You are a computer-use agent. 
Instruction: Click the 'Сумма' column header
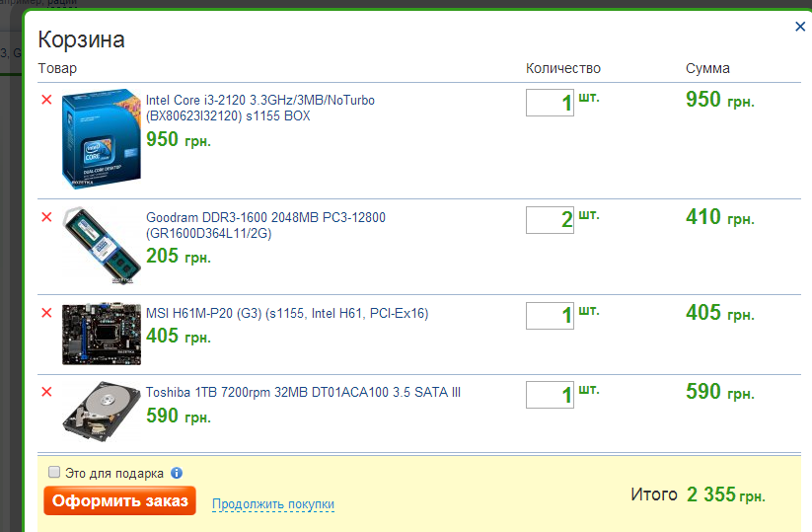707,68
